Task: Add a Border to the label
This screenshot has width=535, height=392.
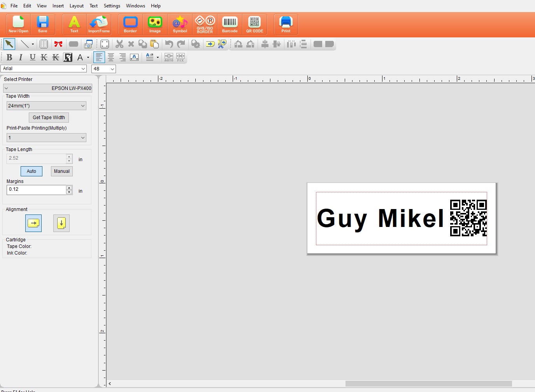Action: coord(130,25)
